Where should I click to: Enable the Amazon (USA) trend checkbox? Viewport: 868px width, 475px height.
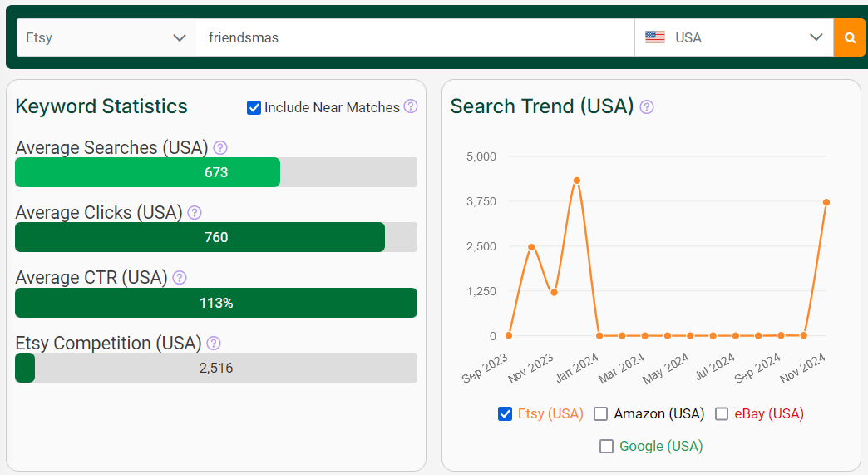pos(600,414)
